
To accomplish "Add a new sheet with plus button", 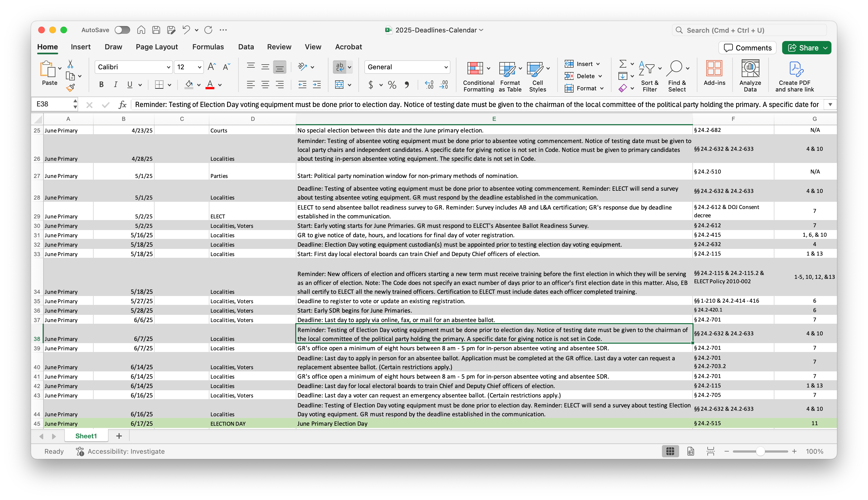I will [119, 436].
